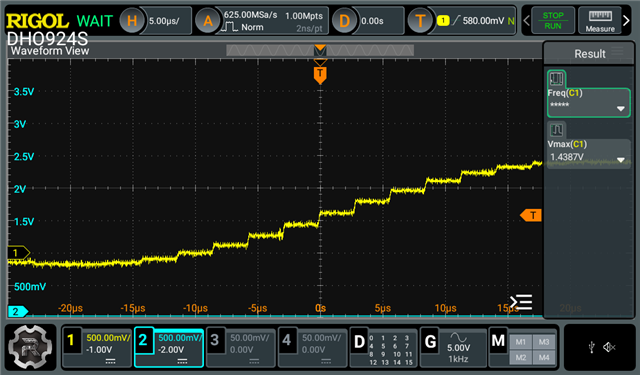Select math channel M1
640x375 pixels.
tap(520, 342)
